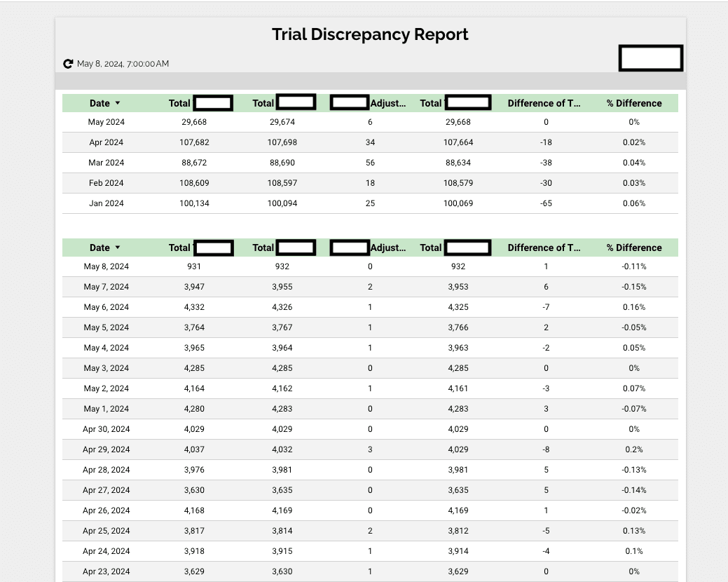Click the value 3,918 in Apr 24 row
728x582 pixels.
pos(194,551)
